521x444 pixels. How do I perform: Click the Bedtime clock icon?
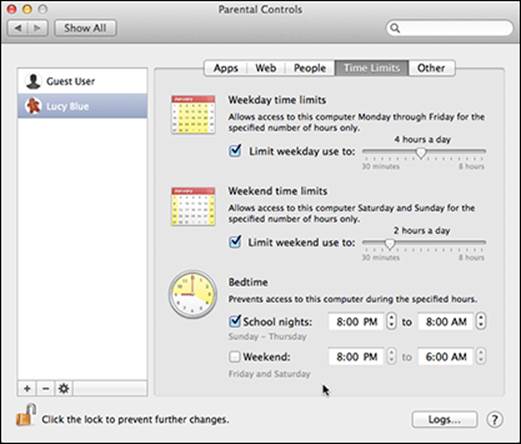[193, 294]
